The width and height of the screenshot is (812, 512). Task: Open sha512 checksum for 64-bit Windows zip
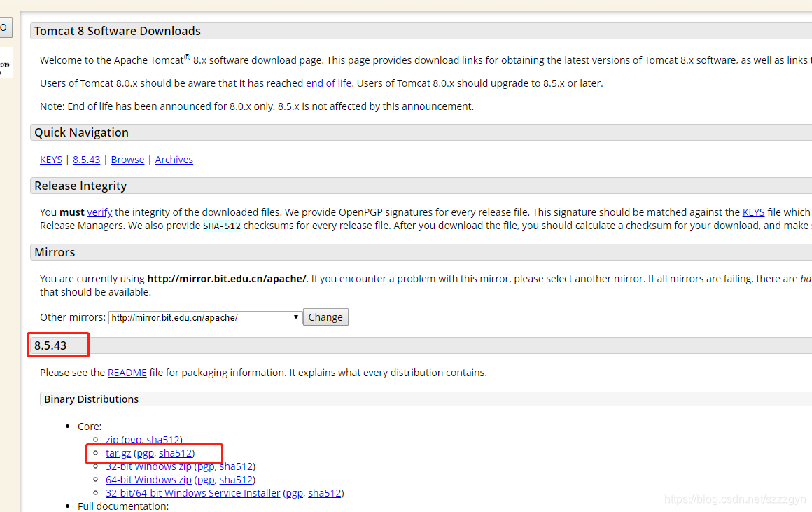click(x=236, y=480)
